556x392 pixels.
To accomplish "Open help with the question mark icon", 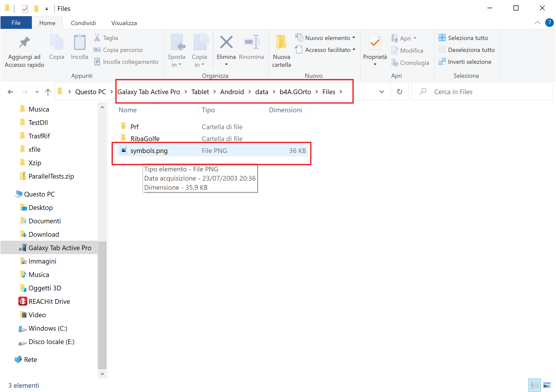I will (x=549, y=23).
